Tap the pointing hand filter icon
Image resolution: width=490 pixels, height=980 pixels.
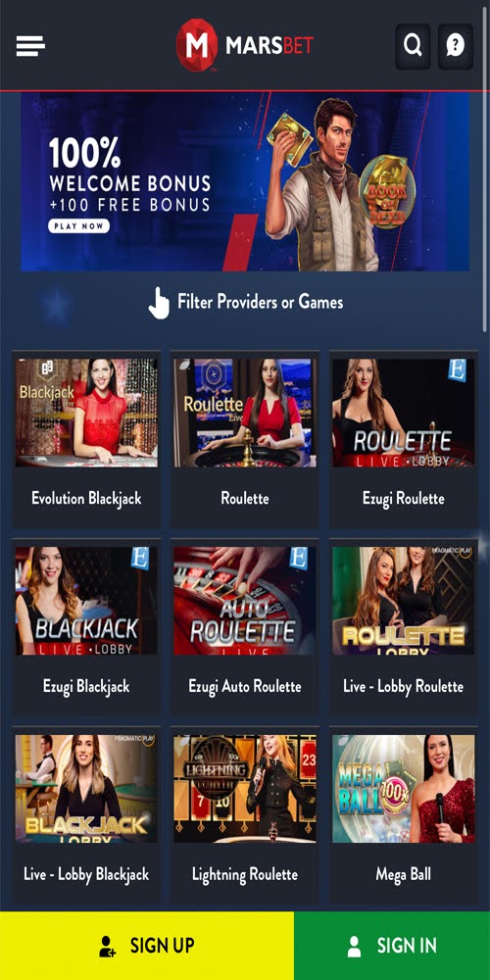(159, 303)
